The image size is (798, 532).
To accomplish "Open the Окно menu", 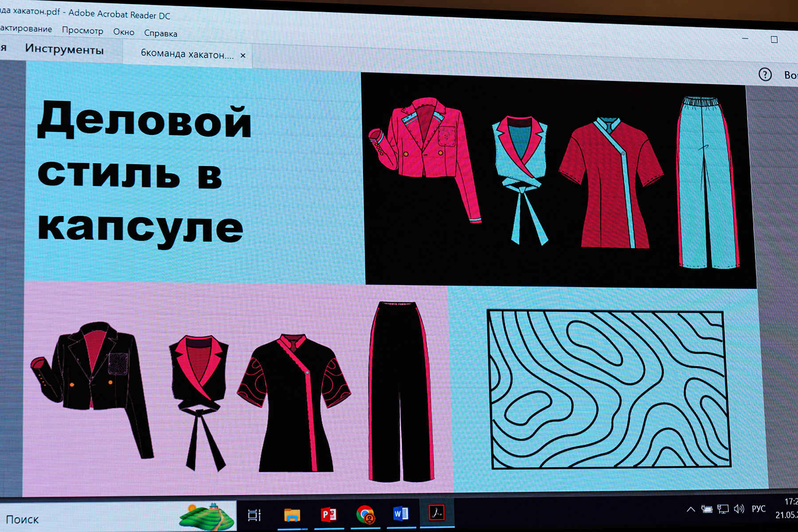I will tap(124, 32).
